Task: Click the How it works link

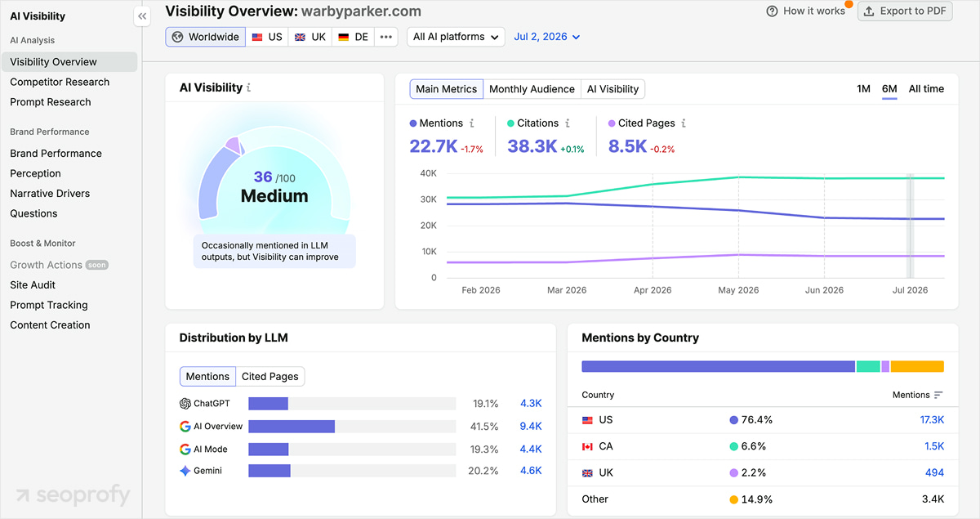Action: [806, 11]
